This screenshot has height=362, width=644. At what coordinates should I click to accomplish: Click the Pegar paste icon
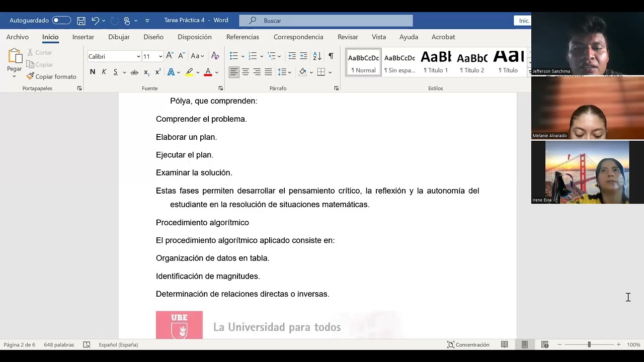pos(15,56)
